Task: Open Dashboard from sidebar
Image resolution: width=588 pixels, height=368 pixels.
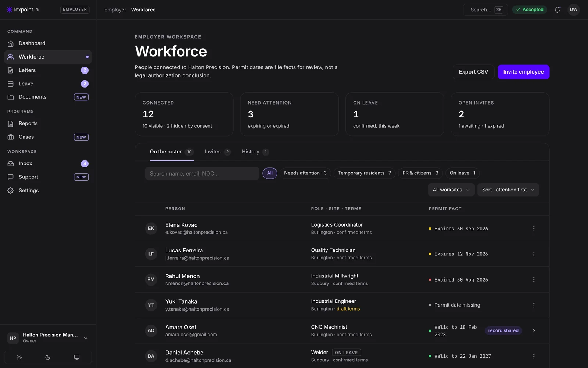Action: [x=48, y=43]
